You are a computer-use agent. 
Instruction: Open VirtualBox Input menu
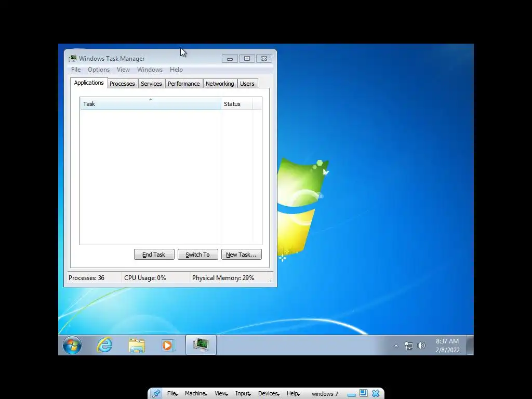coord(243,394)
